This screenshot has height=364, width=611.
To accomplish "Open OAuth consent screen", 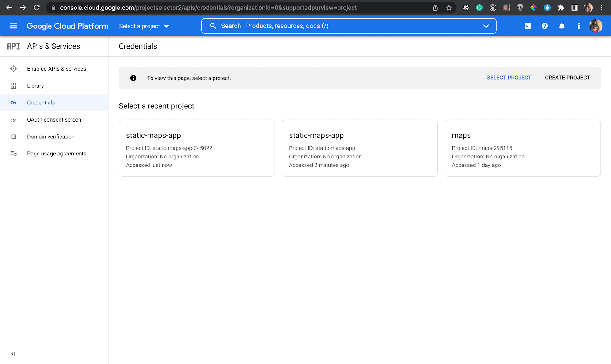I will tap(54, 120).
